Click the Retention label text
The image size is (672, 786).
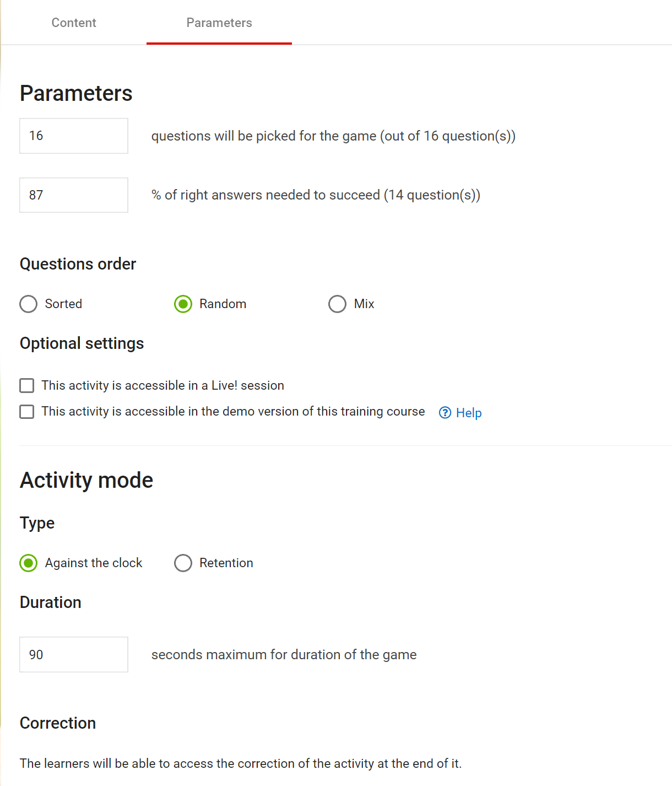226,563
